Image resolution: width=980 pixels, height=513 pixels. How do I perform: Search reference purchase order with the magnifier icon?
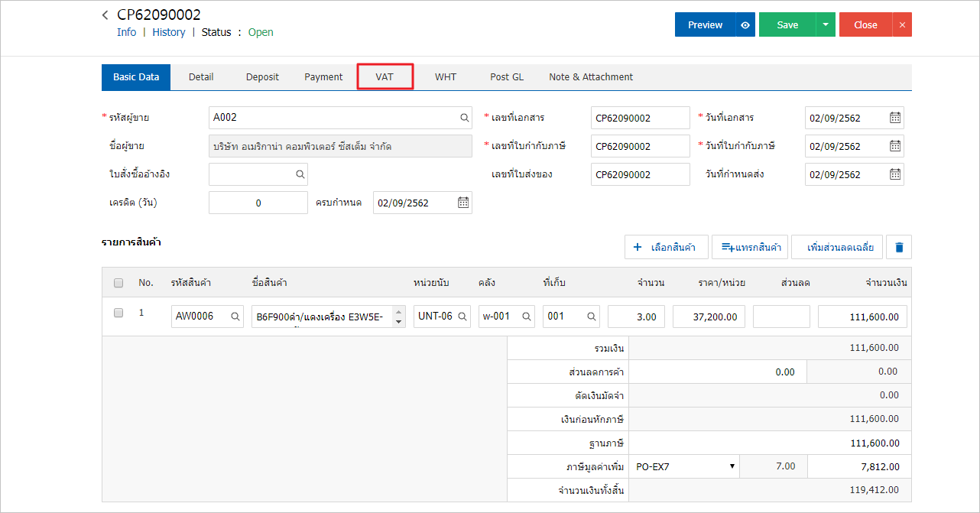pyautogui.click(x=300, y=174)
